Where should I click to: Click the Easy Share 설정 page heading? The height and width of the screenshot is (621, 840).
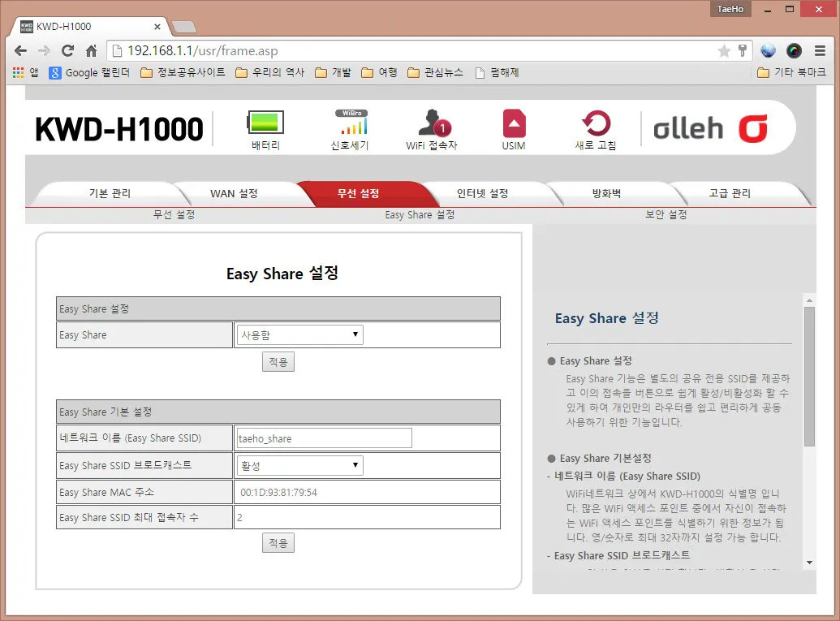pos(282,274)
